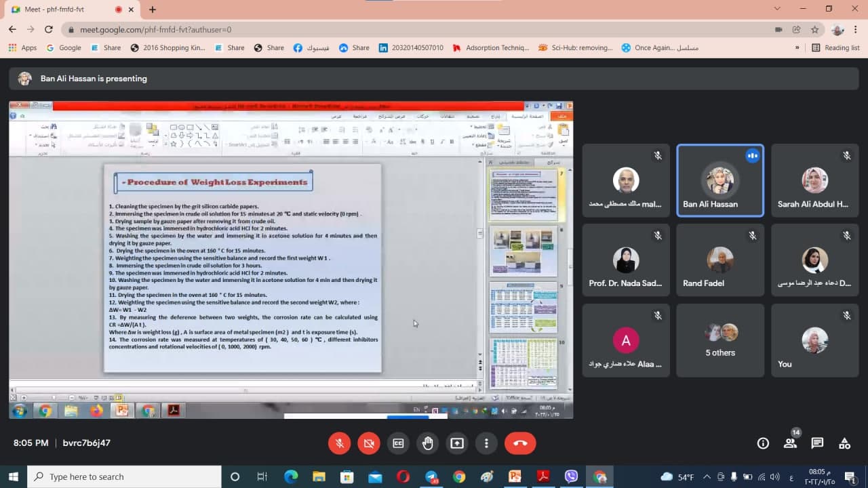This screenshot has height=488, width=868.
Task: Toggle the muted microphone button
Action: click(x=340, y=443)
